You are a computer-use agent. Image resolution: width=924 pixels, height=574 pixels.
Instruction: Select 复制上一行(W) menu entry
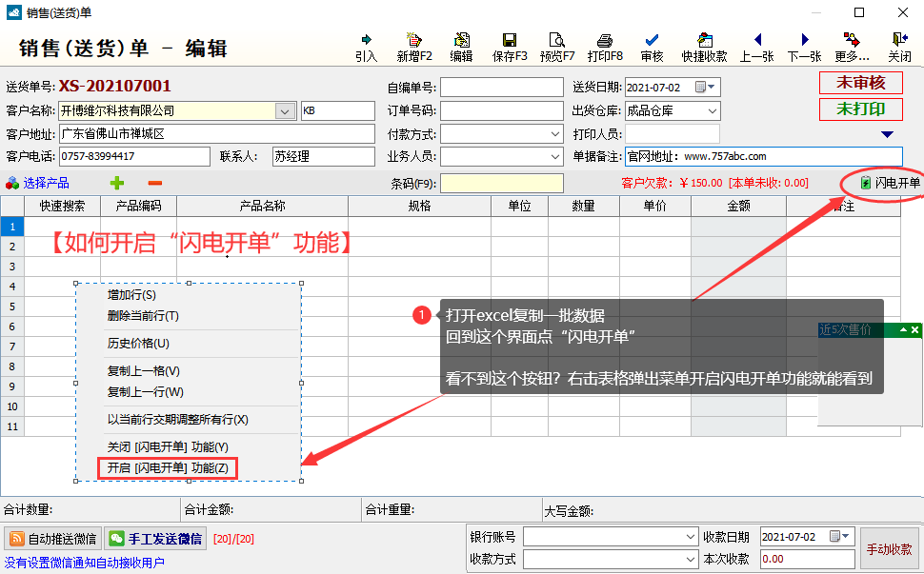146,391
